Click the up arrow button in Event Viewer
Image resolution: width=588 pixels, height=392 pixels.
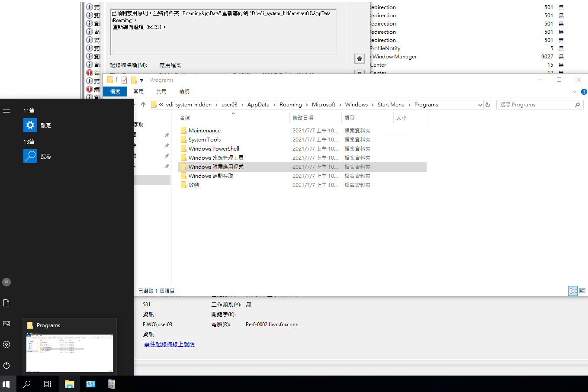pos(360,58)
